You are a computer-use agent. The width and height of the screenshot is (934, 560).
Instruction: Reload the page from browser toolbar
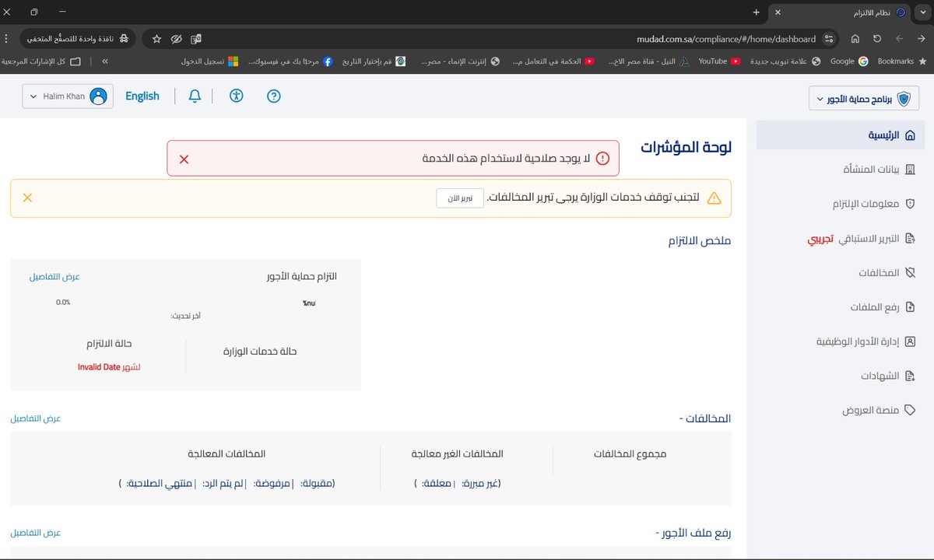click(x=877, y=38)
